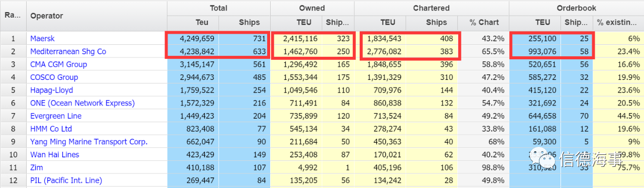The height and width of the screenshot is (188, 644).
Task: Open the Maersk operator link
Action: [x=43, y=38]
